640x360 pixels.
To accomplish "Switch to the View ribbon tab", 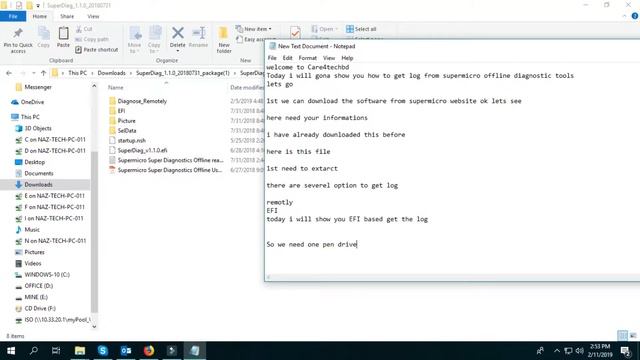I will pos(93,16).
